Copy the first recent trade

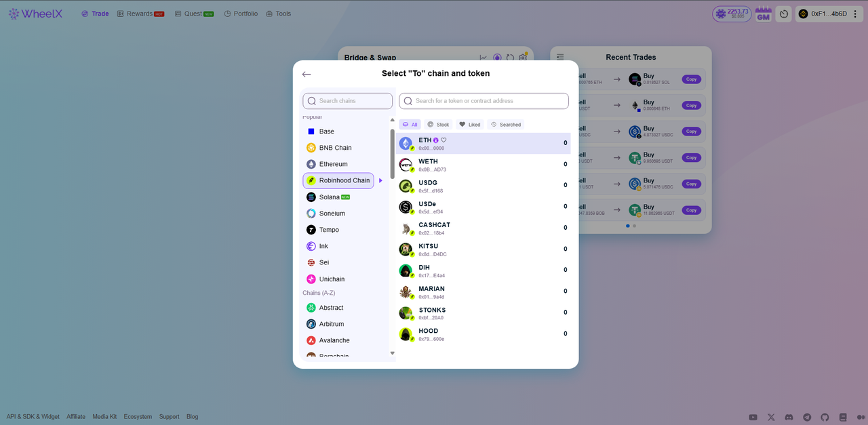click(692, 79)
